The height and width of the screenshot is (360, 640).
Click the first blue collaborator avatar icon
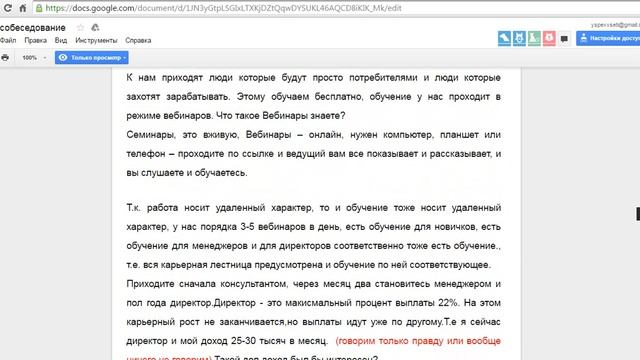pyautogui.click(x=504, y=38)
